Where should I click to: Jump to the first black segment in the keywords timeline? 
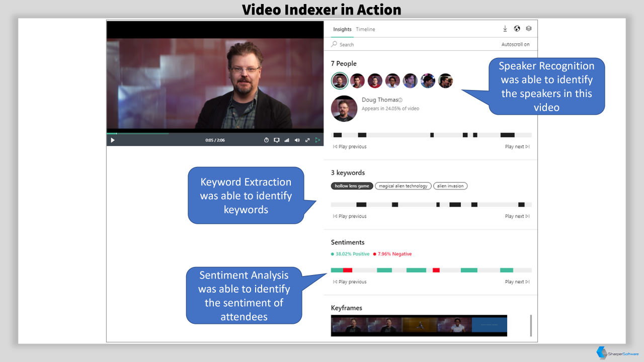(x=361, y=205)
